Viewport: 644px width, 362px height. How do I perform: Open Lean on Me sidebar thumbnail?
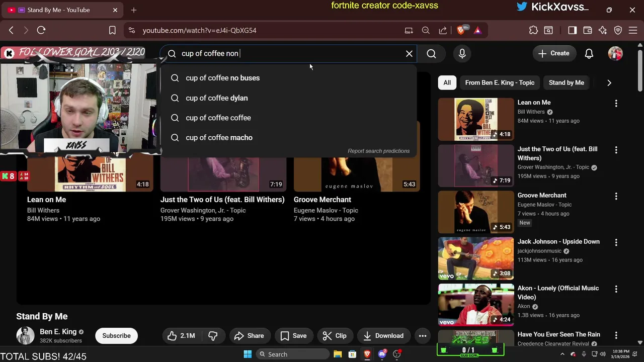[x=476, y=119]
